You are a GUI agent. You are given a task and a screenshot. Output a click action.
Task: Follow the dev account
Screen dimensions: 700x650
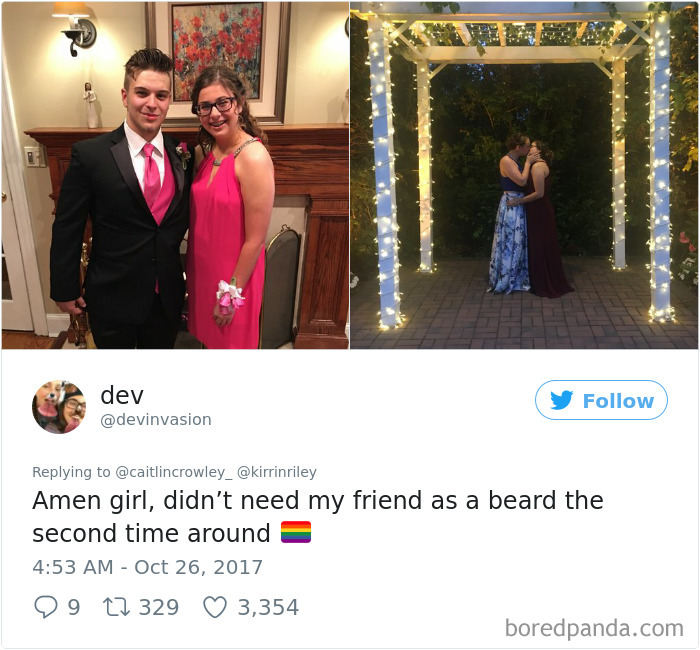coord(601,400)
